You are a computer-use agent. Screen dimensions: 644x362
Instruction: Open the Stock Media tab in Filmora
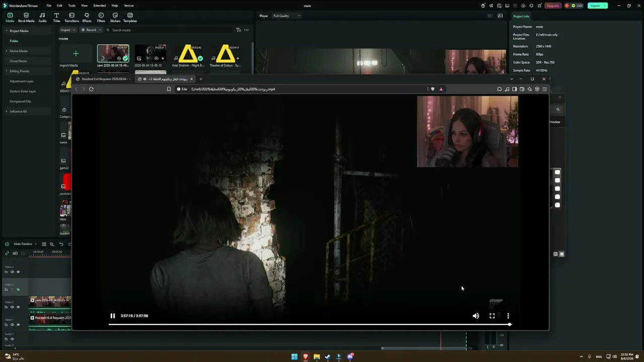pyautogui.click(x=26, y=18)
